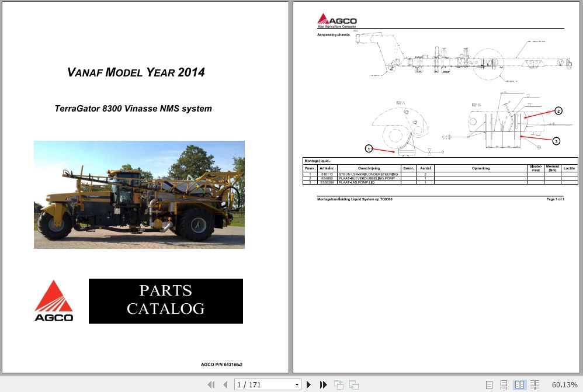Click the AGCO P/N 643166-2 text
This screenshot has height=392, width=583.
(x=221, y=365)
